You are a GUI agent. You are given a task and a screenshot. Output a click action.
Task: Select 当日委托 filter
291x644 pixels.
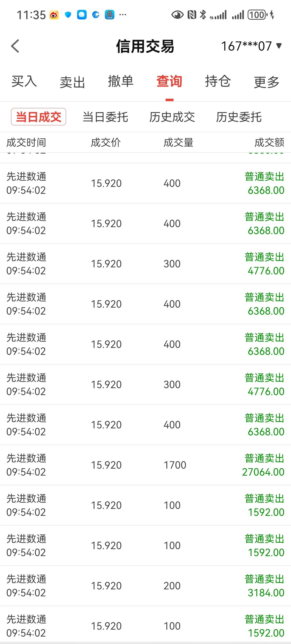click(x=105, y=117)
